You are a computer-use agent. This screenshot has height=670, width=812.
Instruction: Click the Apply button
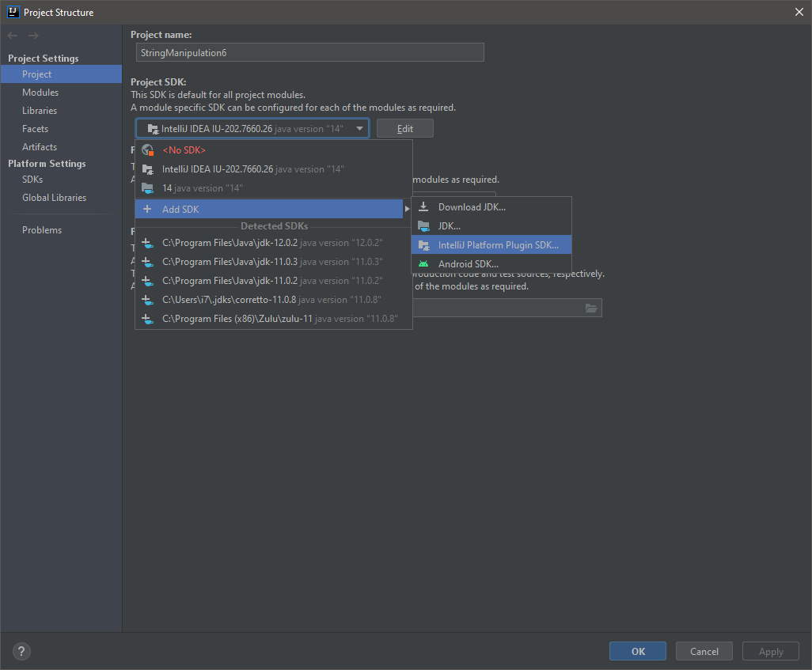pos(771,651)
